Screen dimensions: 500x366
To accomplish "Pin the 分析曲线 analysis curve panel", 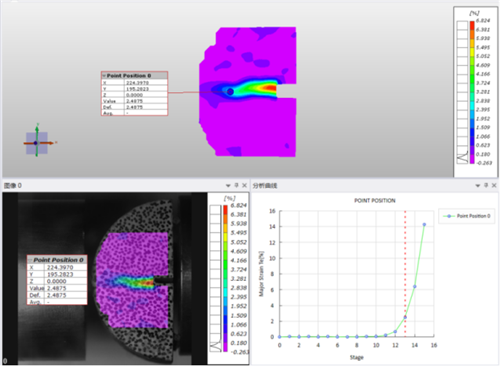I will click(486, 185).
